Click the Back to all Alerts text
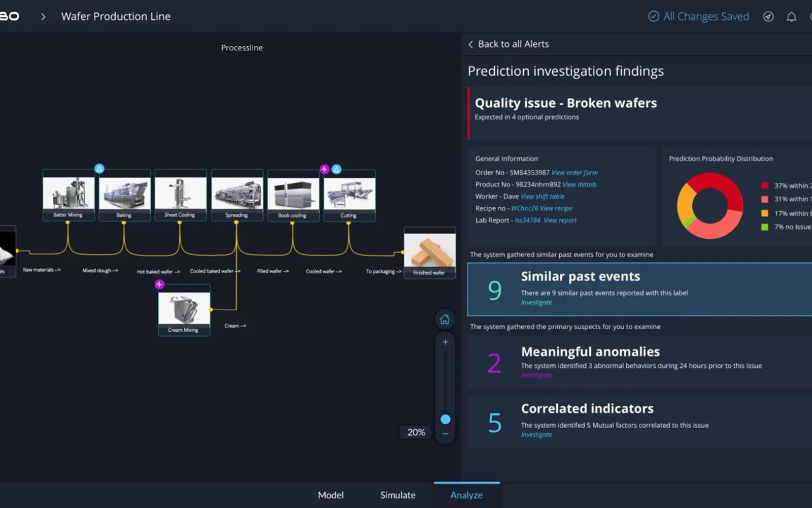Image resolution: width=812 pixels, height=508 pixels. (514, 44)
